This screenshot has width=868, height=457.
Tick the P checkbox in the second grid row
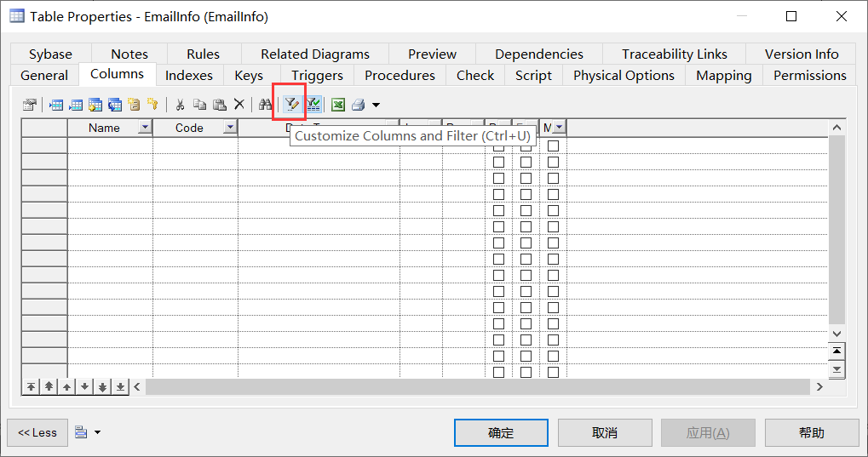coord(499,162)
